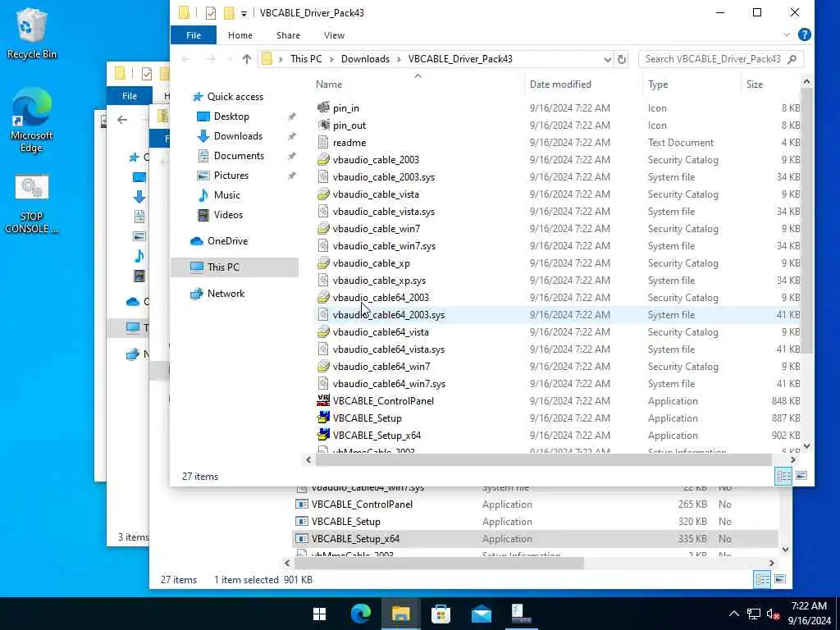Show hidden tray icons chevron
Viewport: 840px width, 630px height.
pyautogui.click(x=734, y=614)
